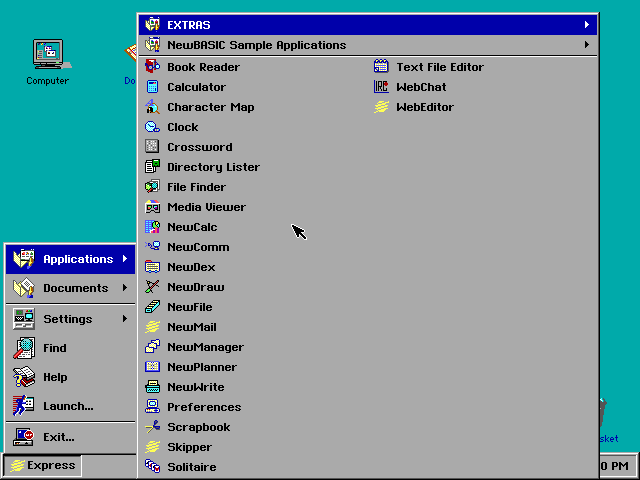The height and width of the screenshot is (480, 640).
Task: Expand the Documents submenu arrow
Action: coord(125,288)
